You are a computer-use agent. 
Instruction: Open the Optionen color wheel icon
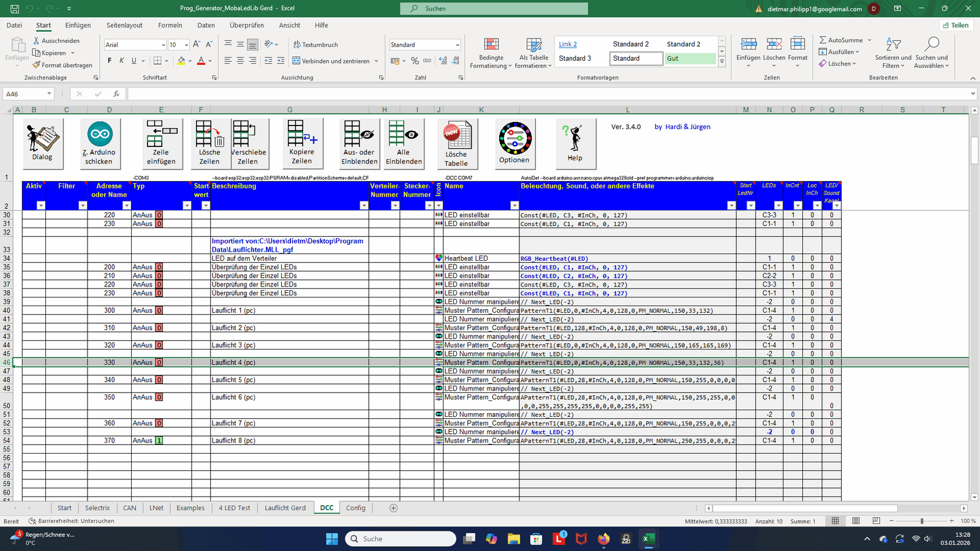[x=514, y=143]
